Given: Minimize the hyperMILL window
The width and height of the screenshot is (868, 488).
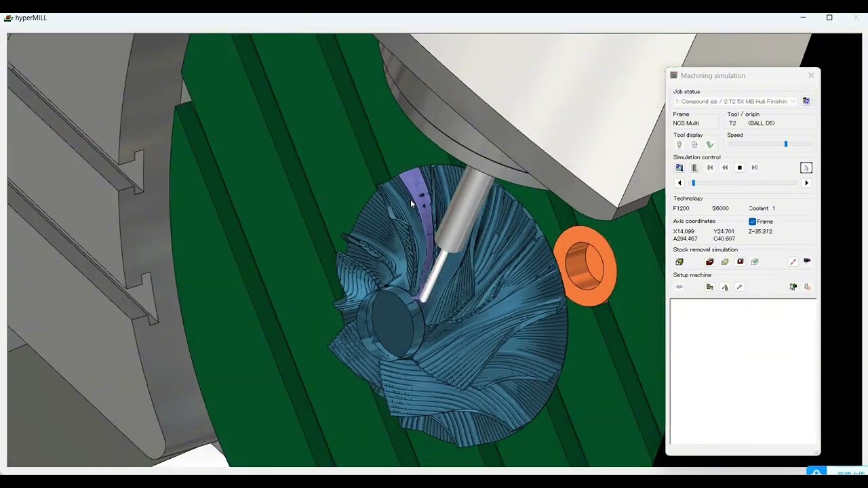Looking at the screenshot, I should click(804, 18).
